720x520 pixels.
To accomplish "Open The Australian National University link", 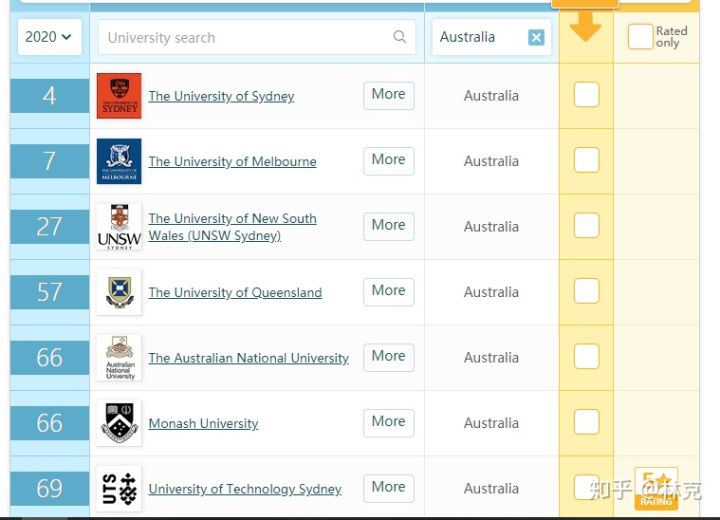I will point(248,358).
